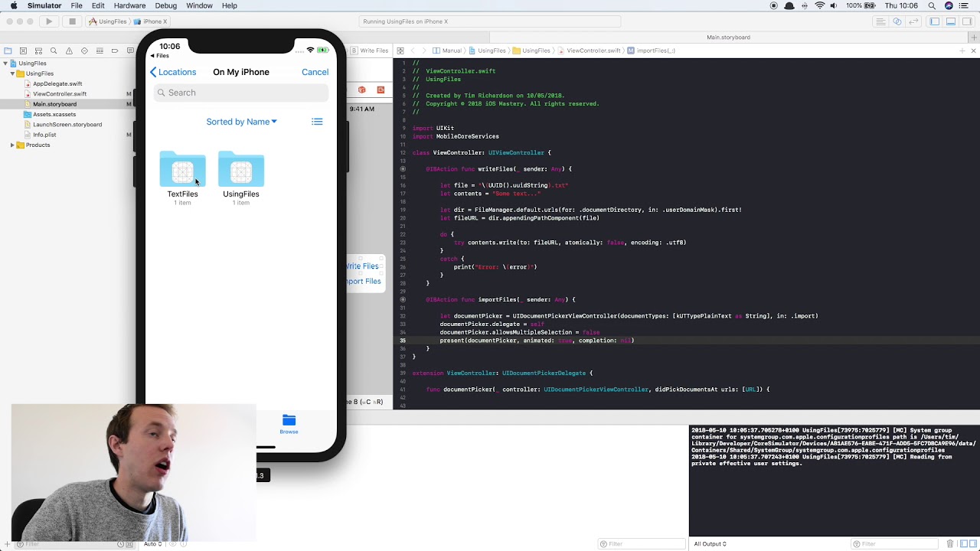This screenshot has width=980, height=551.
Task: Click the variables view Filter field
Action: tap(642, 544)
